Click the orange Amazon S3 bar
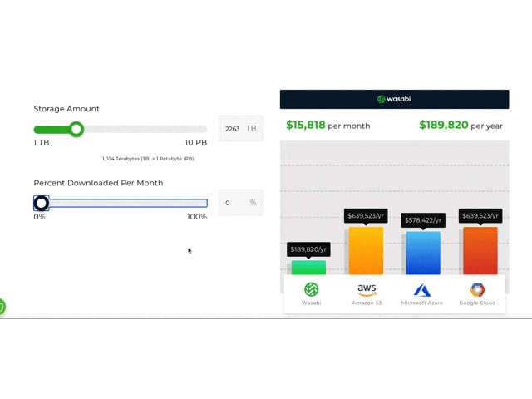The width and height of the screenshot is (532, 399). click(x=366, y=251)
